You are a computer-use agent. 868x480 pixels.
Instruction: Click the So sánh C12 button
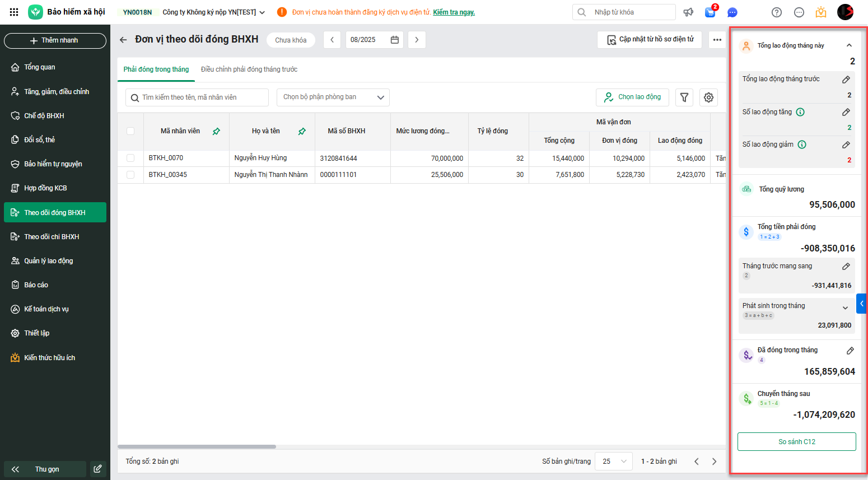point(796,442)
